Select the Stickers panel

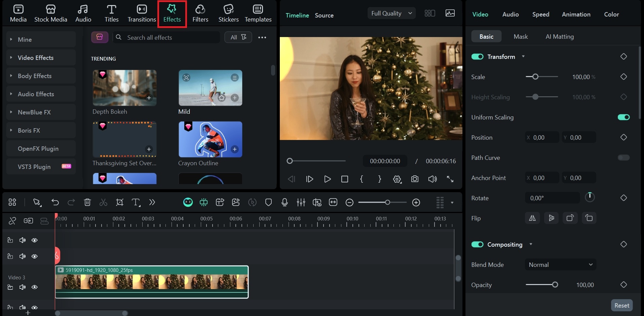click(x=228, y=13)
